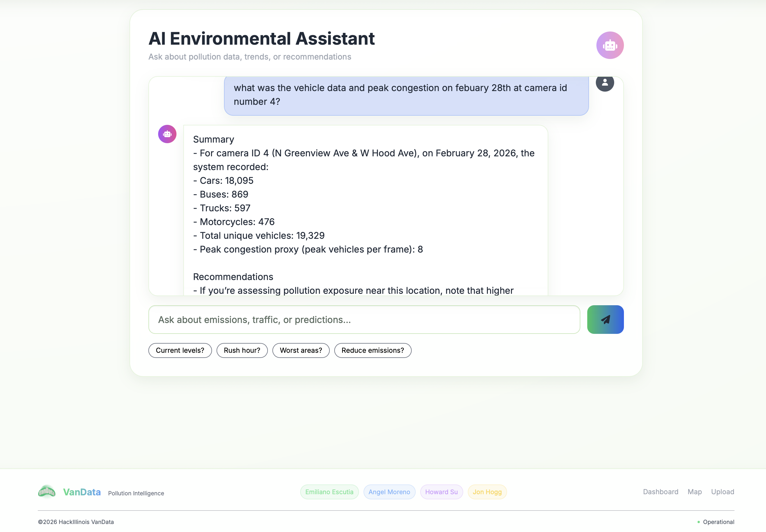This screenshot has height=532, width=766.
Task: Open the Upload footer link
Action: point(722,492)
